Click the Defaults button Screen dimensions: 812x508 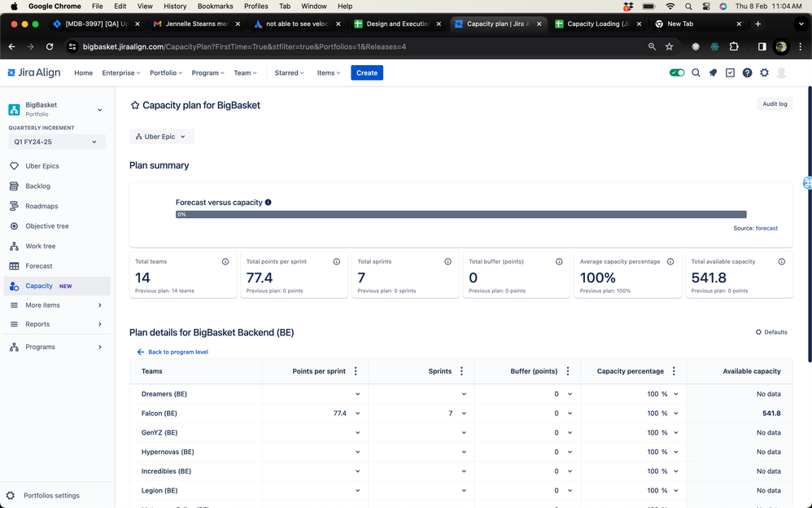(x=771, y=332)
